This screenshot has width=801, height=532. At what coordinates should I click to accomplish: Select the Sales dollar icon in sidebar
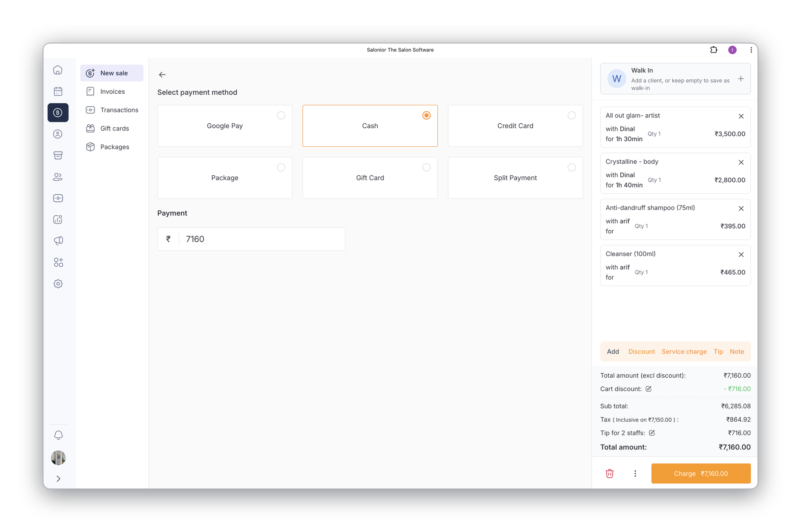(x=58, y=113)
